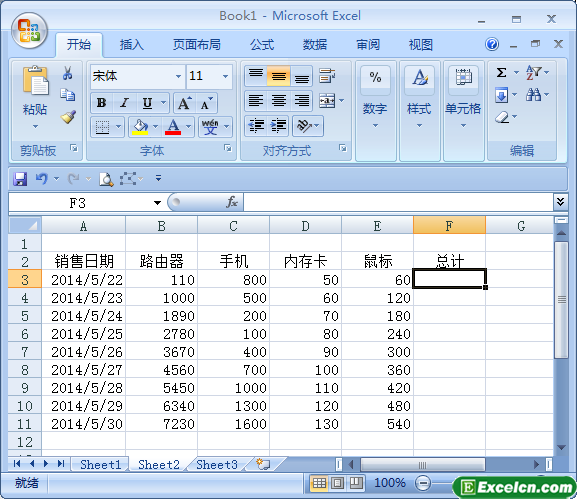Open the Sheet3 worksheet tab
577x499 pixels.
click(217, 465)
